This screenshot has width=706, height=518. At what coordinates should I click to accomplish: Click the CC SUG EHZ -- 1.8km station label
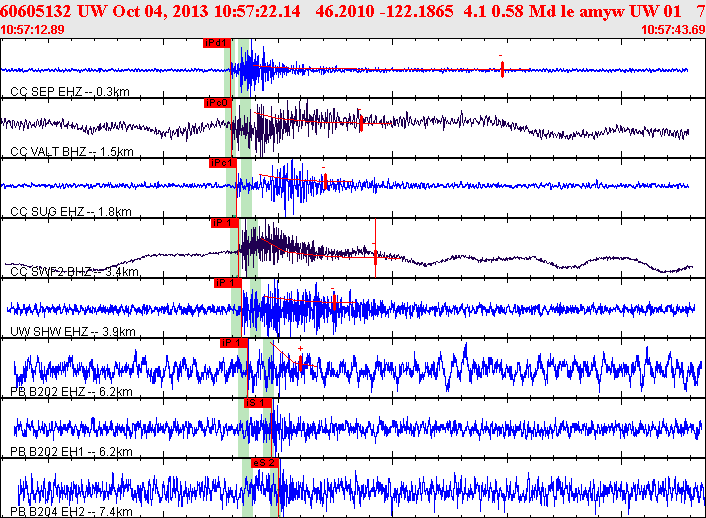click(x=71, y=212)
